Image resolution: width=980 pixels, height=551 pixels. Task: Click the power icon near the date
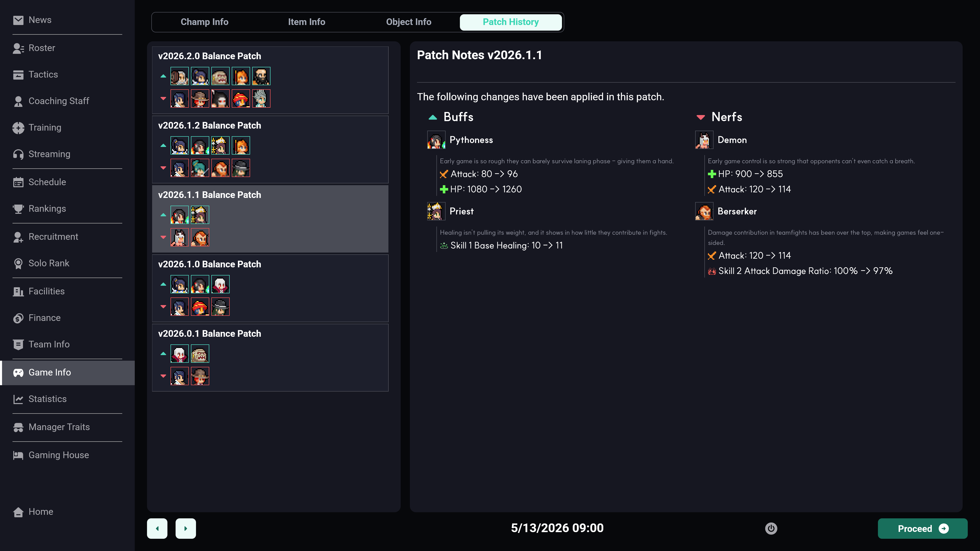pyautogui.click(x=771, y=528)
